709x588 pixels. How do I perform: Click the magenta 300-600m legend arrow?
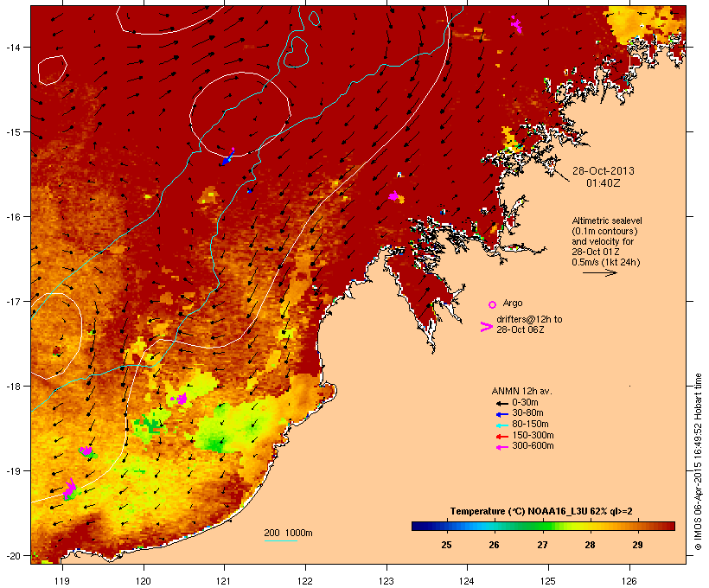point(501,447)
